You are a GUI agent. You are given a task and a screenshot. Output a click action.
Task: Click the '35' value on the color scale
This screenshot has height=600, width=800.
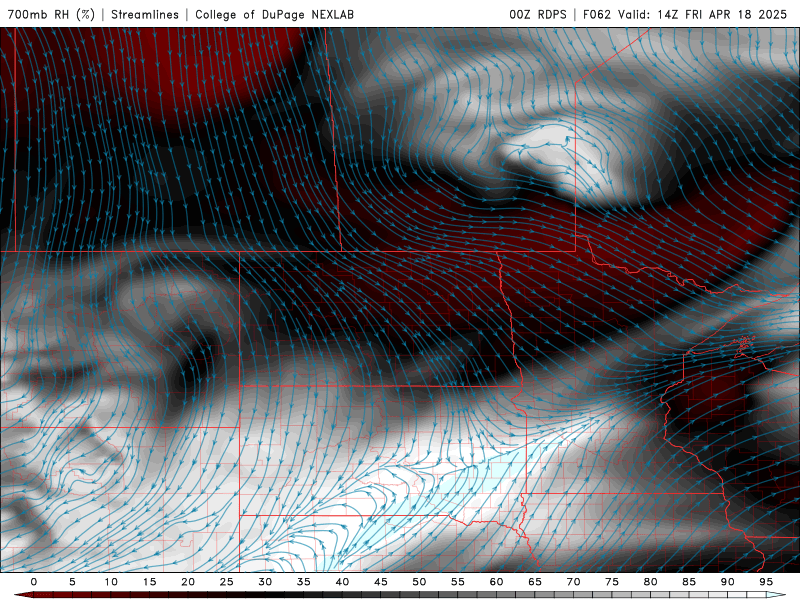point(304,582)
